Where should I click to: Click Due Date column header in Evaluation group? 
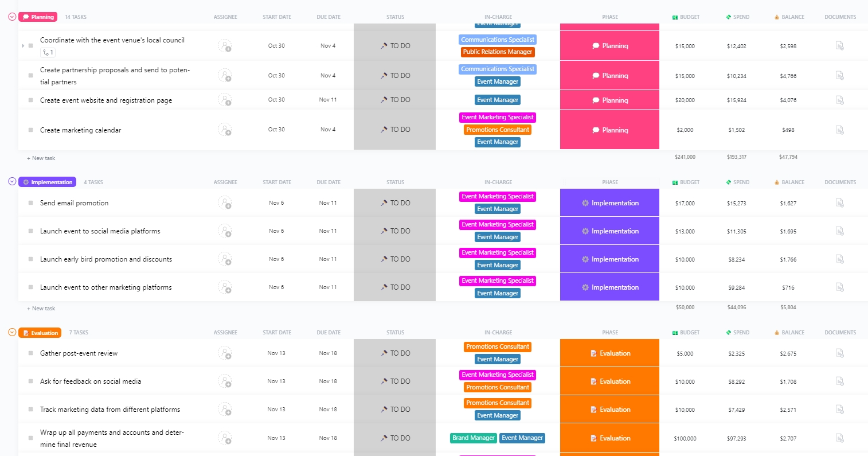[329, 333]
